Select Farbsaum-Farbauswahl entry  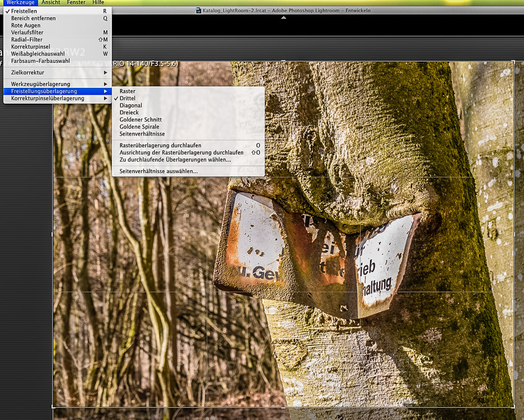(x=58, y=61)
